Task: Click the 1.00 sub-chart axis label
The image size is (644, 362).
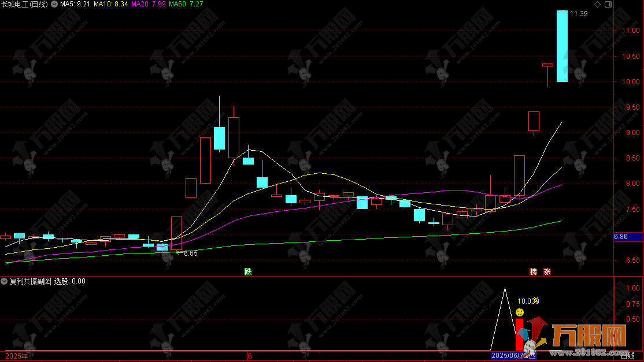Action: click(633, 288)
